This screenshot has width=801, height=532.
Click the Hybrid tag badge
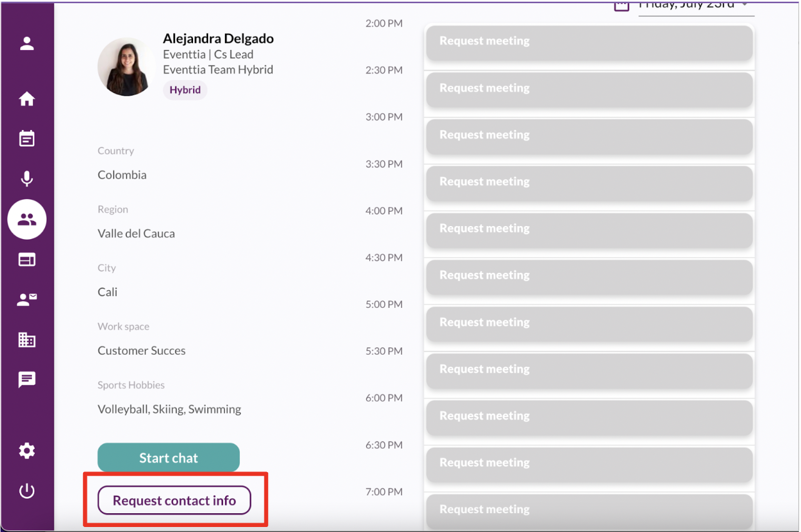(185, 90)
